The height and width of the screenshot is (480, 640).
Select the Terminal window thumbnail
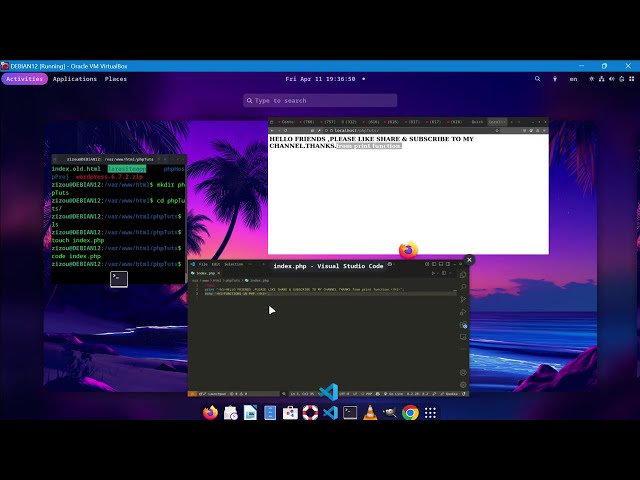point(118,219)
